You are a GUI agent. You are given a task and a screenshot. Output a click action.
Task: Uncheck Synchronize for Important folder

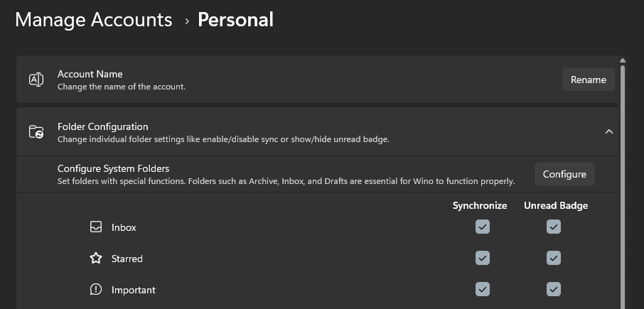[482, 289]
